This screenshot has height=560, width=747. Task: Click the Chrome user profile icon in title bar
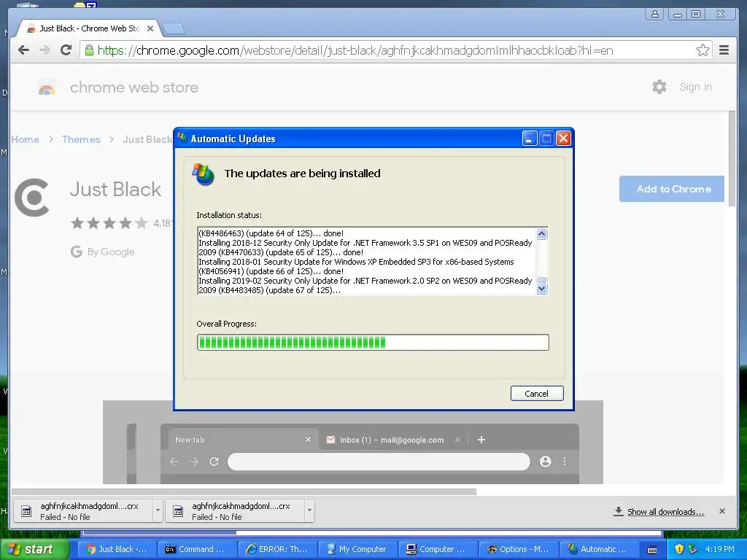click(x=655, y=14)
